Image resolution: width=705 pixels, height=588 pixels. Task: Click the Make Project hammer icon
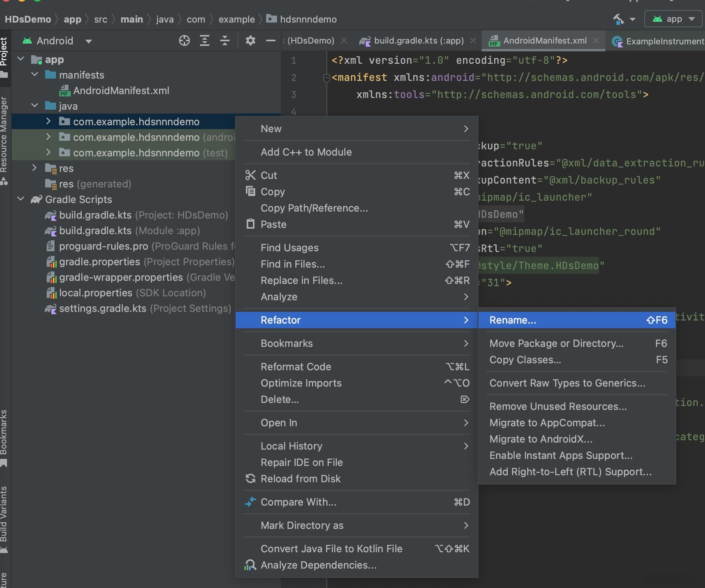pos(618,19)
